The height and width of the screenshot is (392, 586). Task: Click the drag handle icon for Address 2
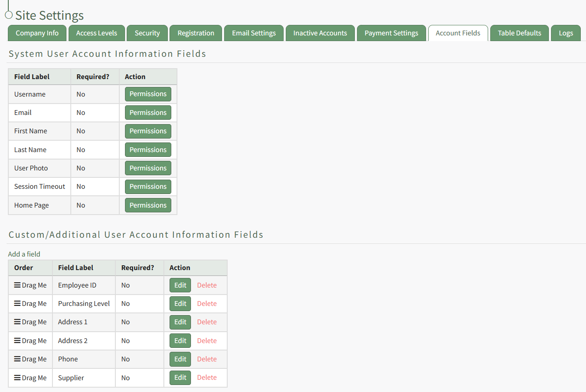pos(17,340)
